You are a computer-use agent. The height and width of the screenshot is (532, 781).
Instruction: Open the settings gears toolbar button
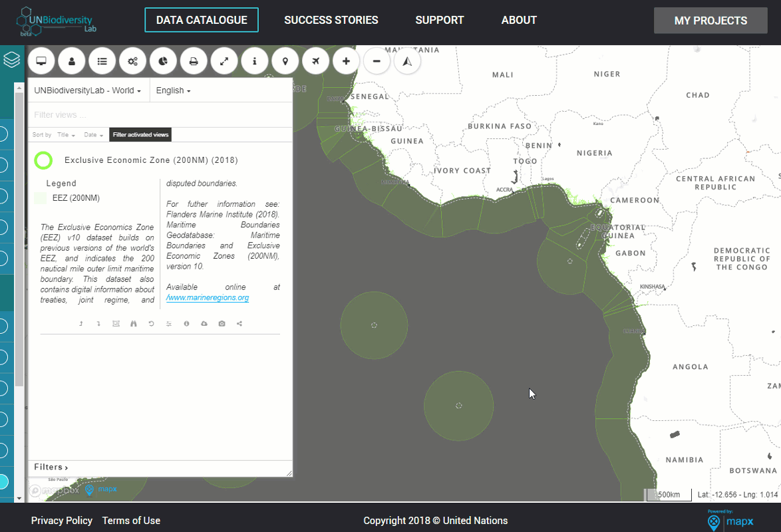point(132,61)
